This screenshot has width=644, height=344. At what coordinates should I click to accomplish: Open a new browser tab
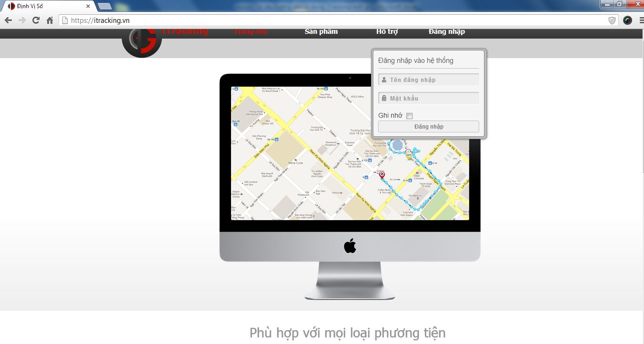click(104, 6)
